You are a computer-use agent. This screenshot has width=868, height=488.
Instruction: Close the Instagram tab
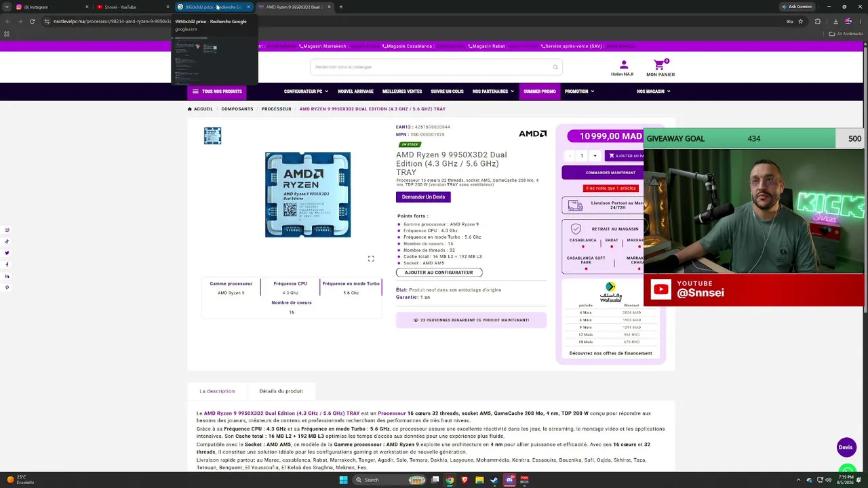click(87, 7)
